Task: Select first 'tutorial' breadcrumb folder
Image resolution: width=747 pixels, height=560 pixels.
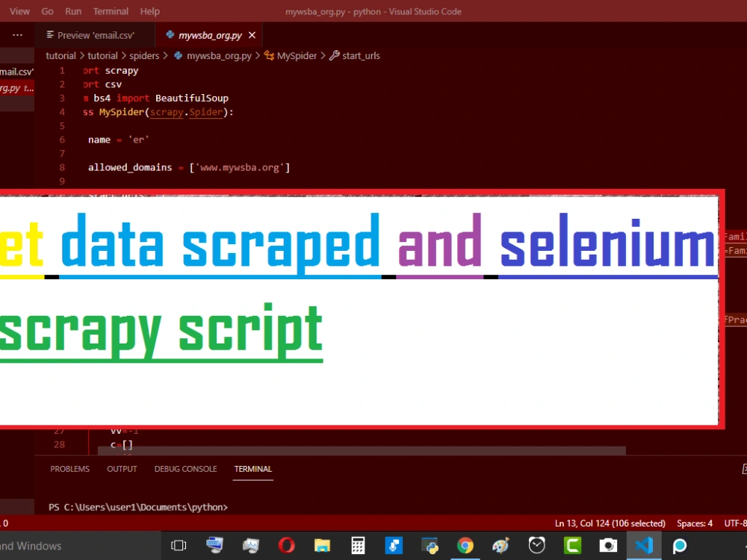Action: coord(61,56)
